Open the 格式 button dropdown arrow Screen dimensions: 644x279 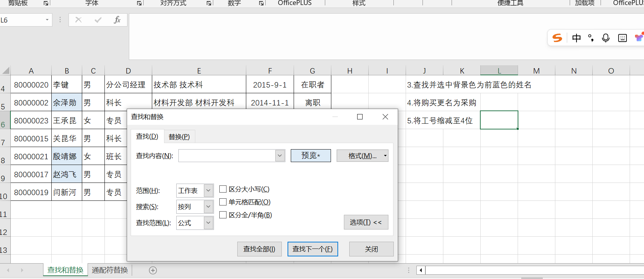click(385, 156)
